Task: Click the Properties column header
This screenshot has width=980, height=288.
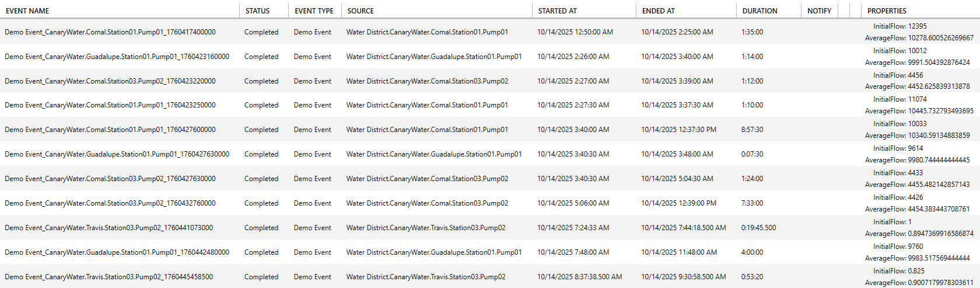Action: 887,11
